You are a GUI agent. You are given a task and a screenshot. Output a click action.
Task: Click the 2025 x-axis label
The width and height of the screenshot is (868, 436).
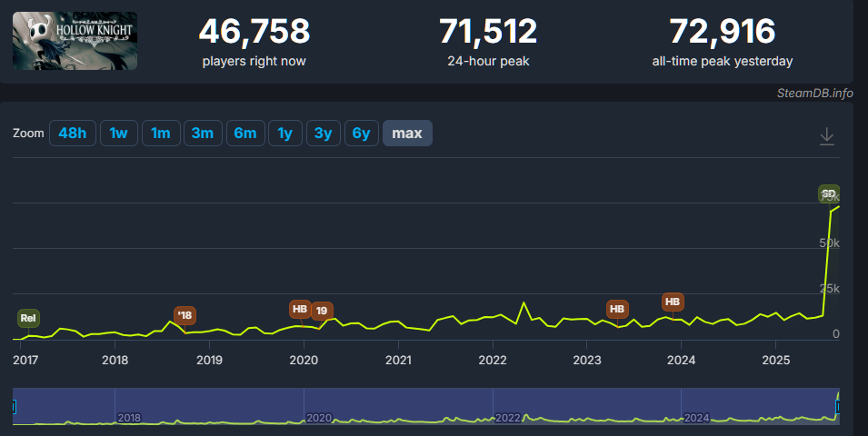click(x=776, y=361)
